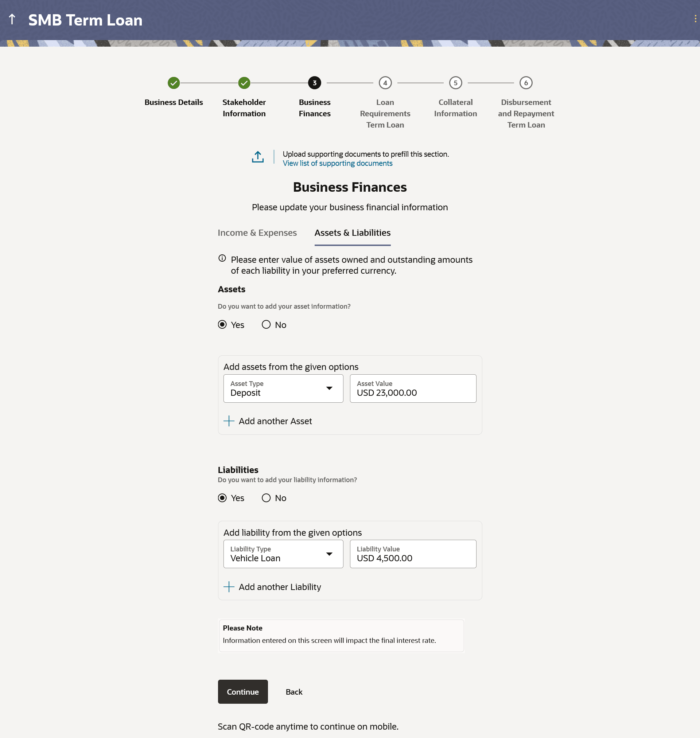The width and height of the screenshot is (700, 738).
Task: Open the Liability Type dropdown
Action: (283, 554)
